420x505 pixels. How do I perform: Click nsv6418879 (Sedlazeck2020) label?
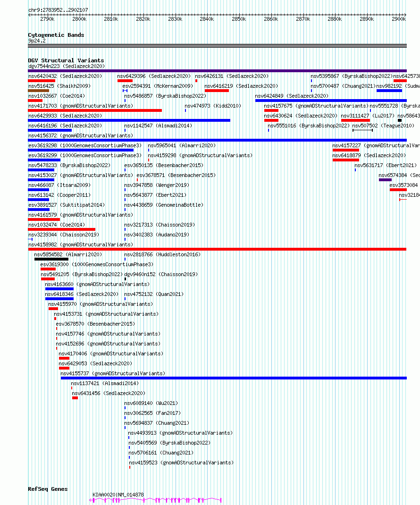pos(369,156)
